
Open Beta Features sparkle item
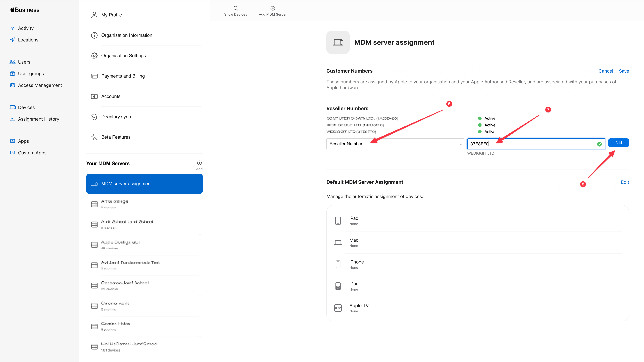tap(116, 137)
